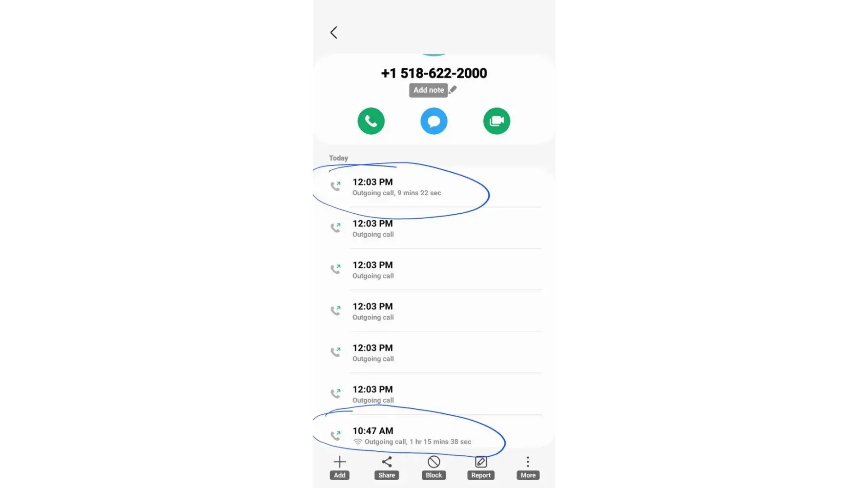Start video call with green camera icon
Image resolution: width=868 pixels, height=488 pixels.
click(496, 121)
